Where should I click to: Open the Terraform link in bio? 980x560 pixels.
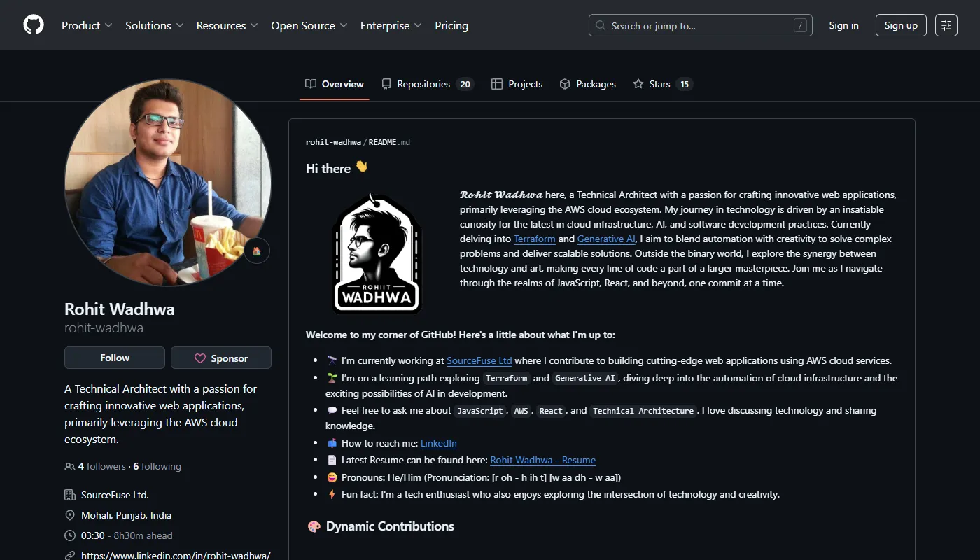click(535, 239)
